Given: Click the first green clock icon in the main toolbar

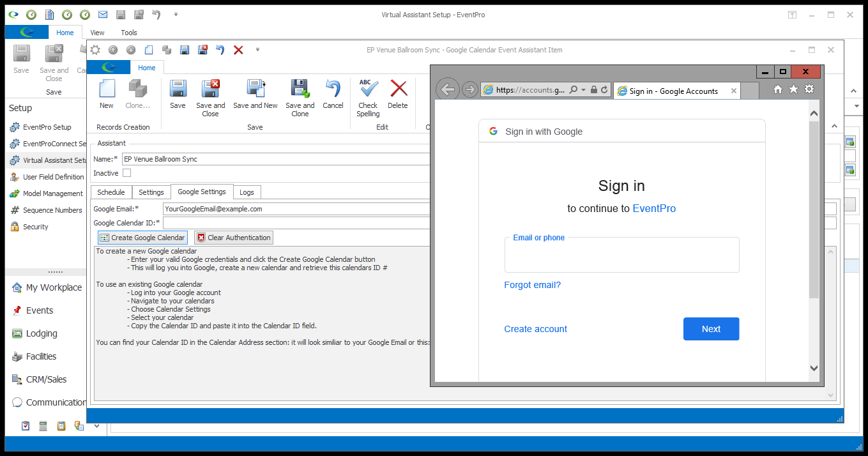Looking at the screenshot, I should (31, 14).
